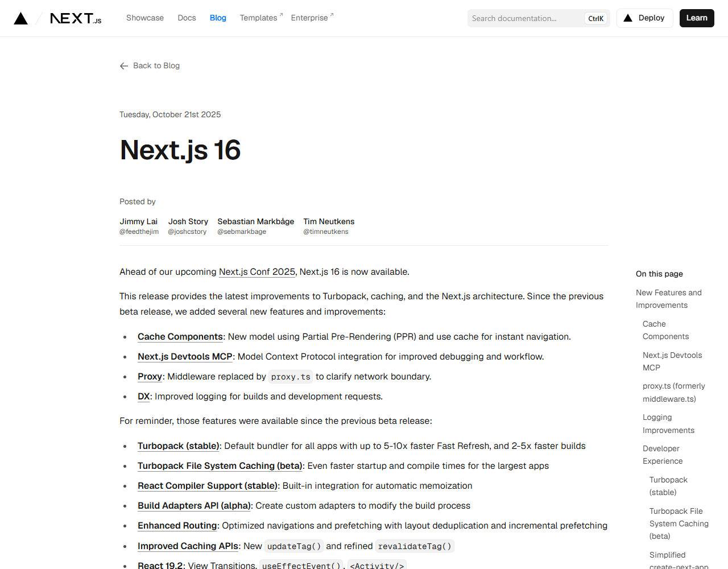Click the Ctrl K shortcut badge

click(x=595, y=18)
